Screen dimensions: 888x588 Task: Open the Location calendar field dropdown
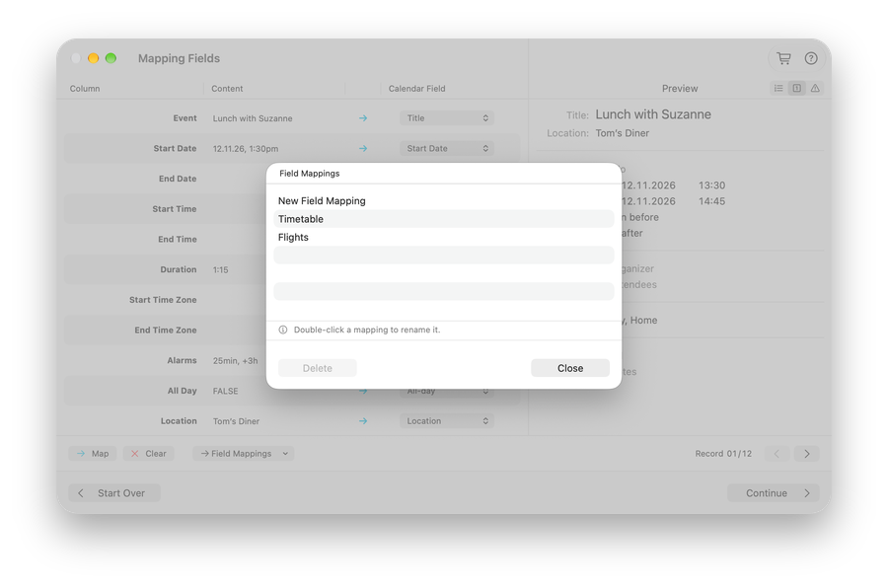click(447, 421)
